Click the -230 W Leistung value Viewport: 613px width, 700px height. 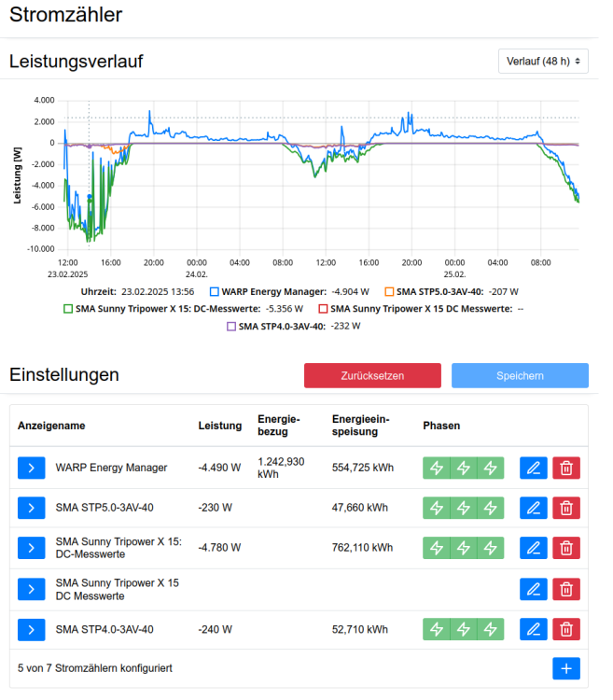click(x=215, y=508)
